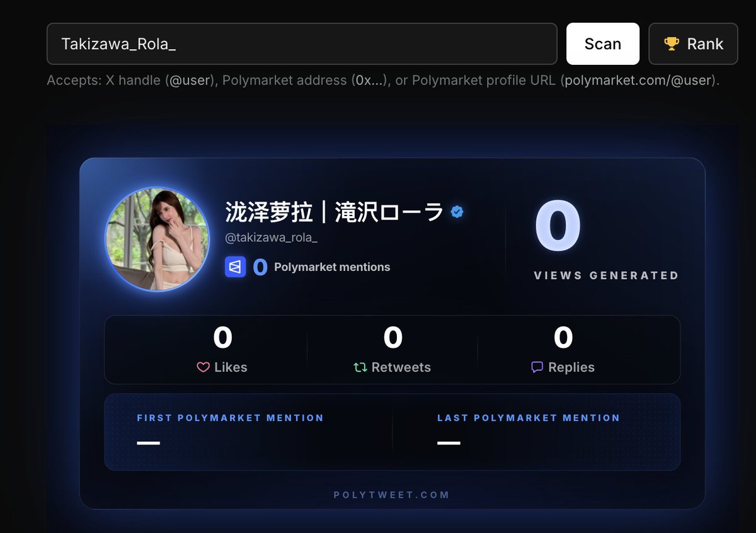The height and width of the screenshot is (533, 756).
Task: Click the dash under first mention
Action: (x=149, y=443)
